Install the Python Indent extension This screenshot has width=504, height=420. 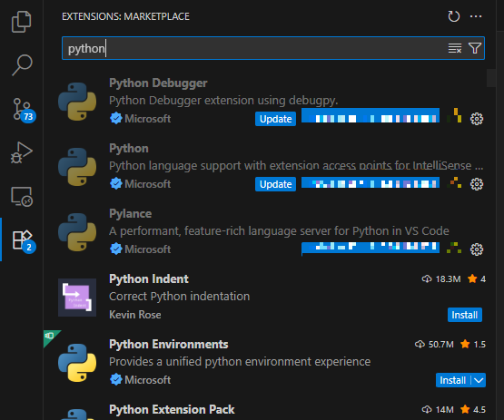[464, 315]
